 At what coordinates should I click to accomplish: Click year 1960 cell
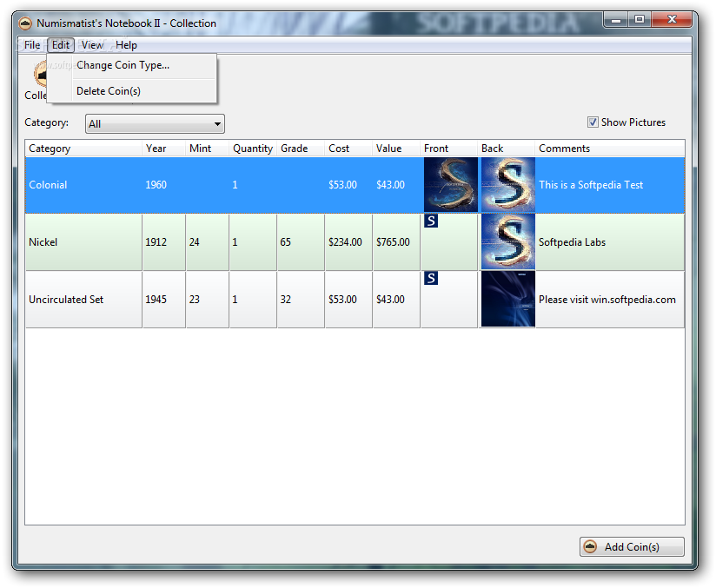click(163, 185)
